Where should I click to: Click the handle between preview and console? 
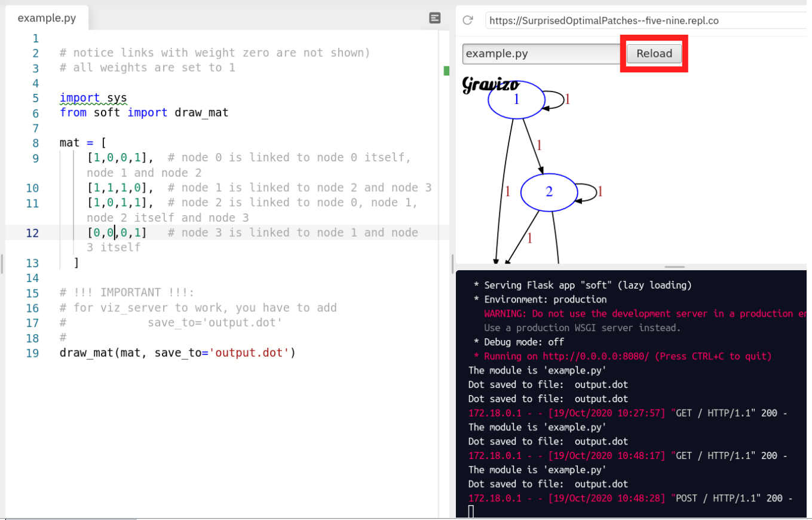(x=675, y=267)
